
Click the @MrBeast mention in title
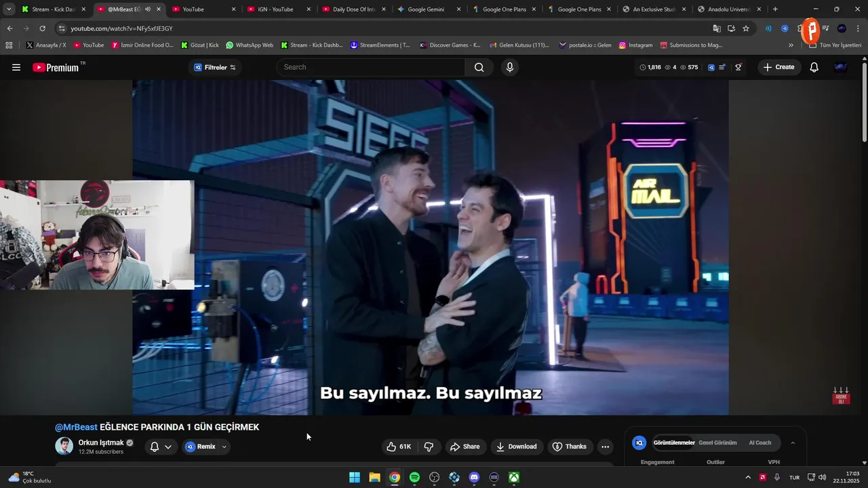coord(76,427)
